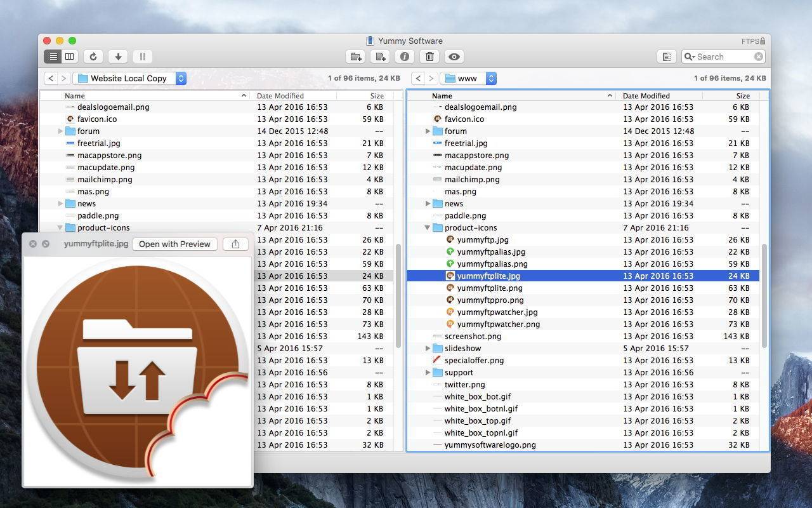Viewport: 812px width, 508px height.
Task: Go back in the right pane
Action: click(x=418, y=78)
